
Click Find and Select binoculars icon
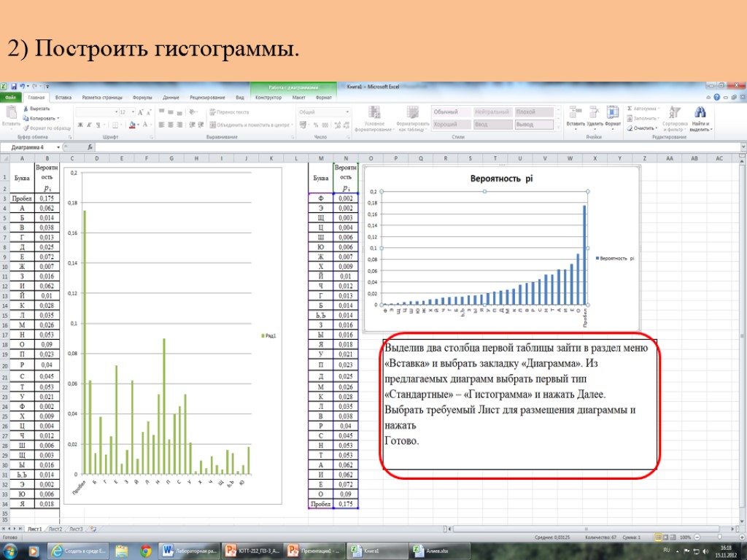(x=700, y=112)
